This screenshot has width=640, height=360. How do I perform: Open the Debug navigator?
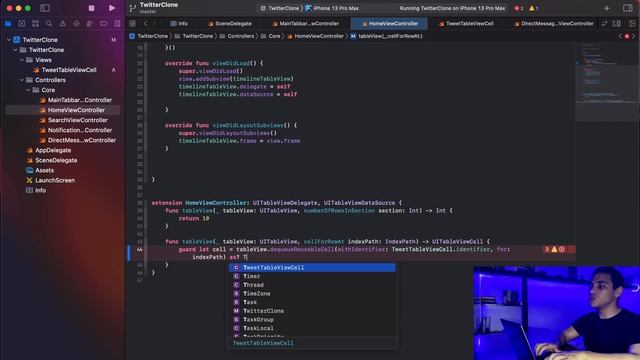tap(89, 24)
